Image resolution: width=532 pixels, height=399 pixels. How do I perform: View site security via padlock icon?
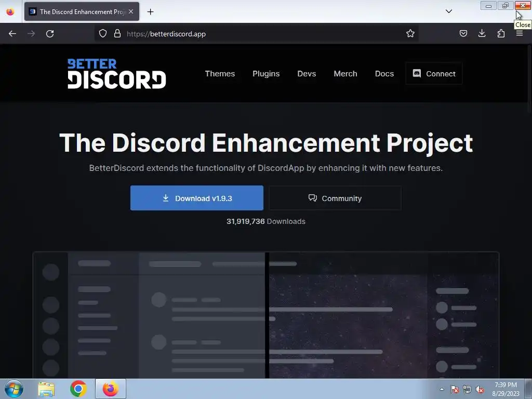pyautogui.click(x=117, y=34)
